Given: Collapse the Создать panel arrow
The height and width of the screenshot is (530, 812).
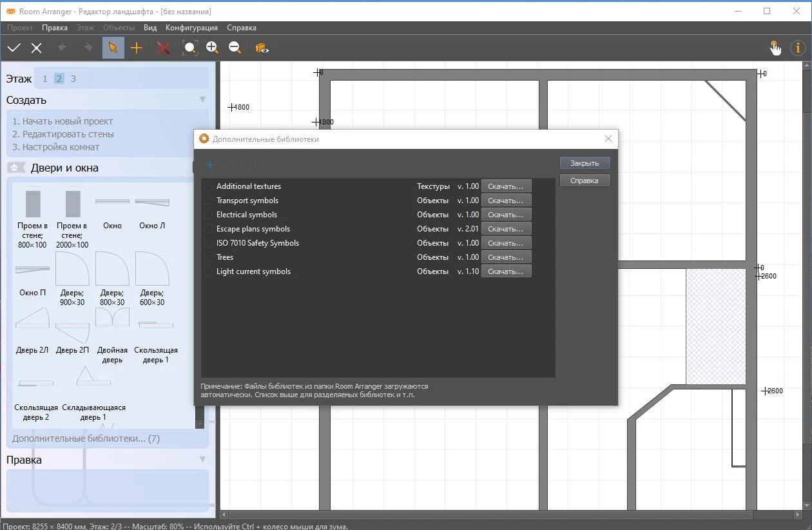Looking at the screenshot, I should point(203,100).
